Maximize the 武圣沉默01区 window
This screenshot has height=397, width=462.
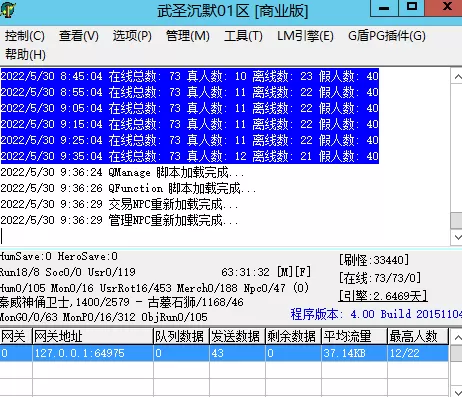pyautogui.click(x=411, y=8)
